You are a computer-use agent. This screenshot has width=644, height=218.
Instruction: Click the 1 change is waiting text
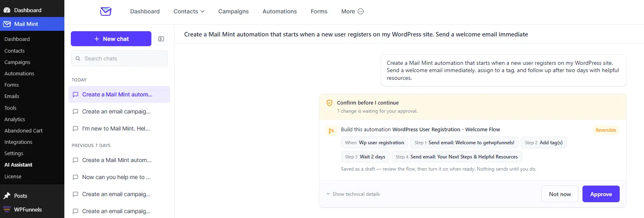tap(377, 111)
